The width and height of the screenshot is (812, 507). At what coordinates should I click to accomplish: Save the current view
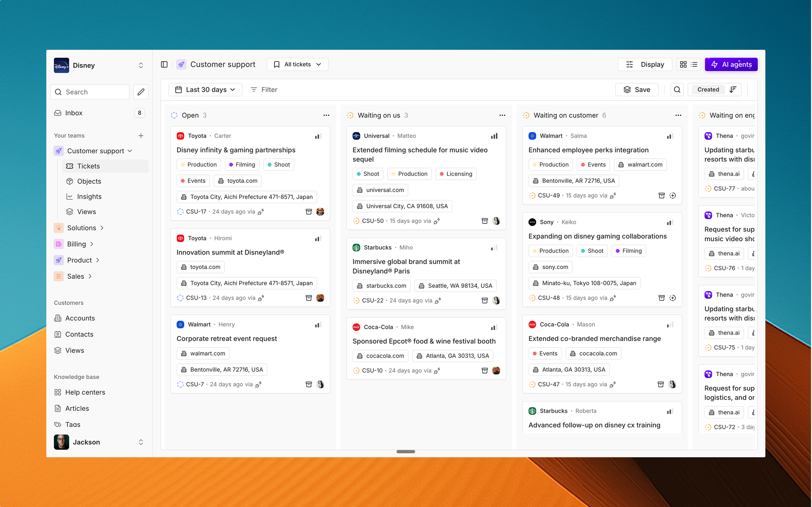coord(637,90)
